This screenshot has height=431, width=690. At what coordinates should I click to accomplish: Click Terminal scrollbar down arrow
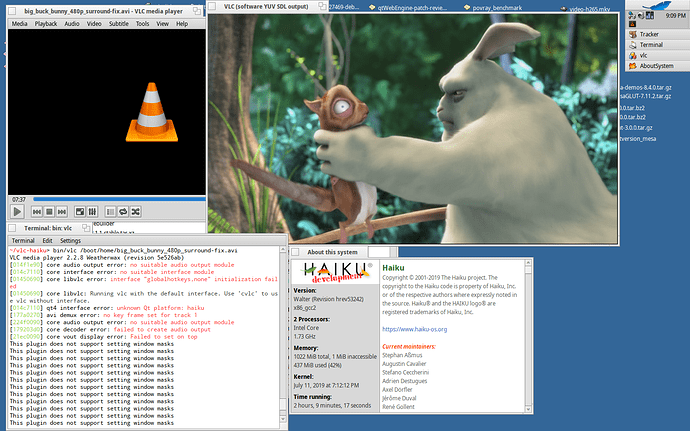tap(283, 420)
